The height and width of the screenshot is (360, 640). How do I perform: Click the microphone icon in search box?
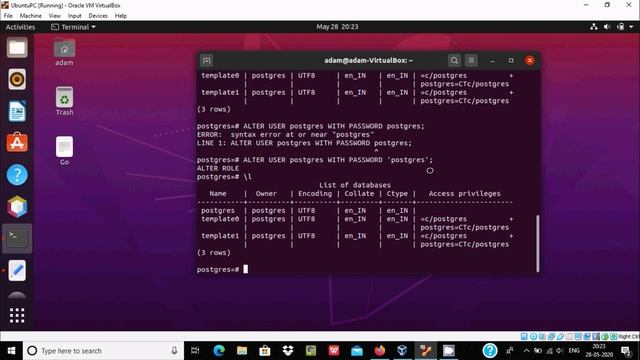[x=174, y=351]
